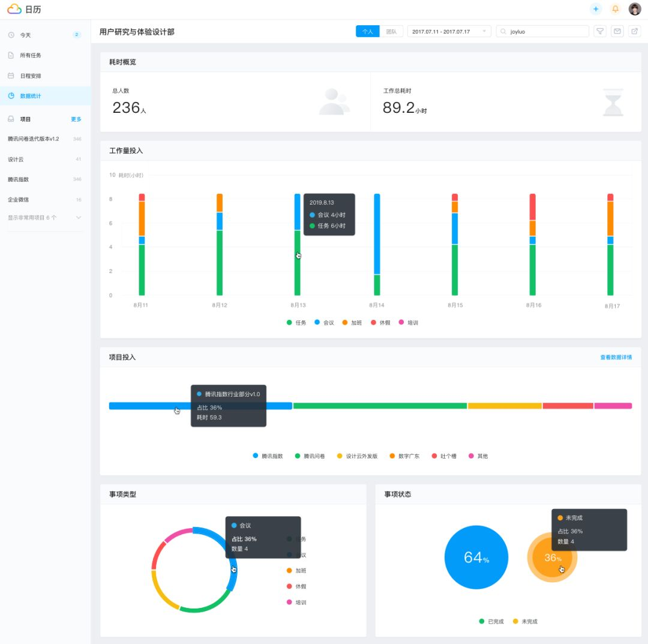Click the 8月11 stacked bar
Screen dimensions: 648x644
coord(142,244)
